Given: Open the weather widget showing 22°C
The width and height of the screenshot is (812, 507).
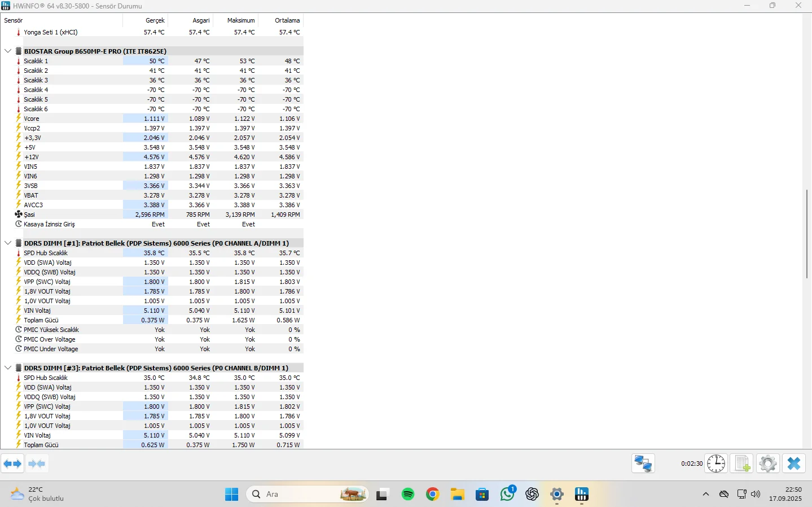Looking at the screenshot, I should 37,495.
